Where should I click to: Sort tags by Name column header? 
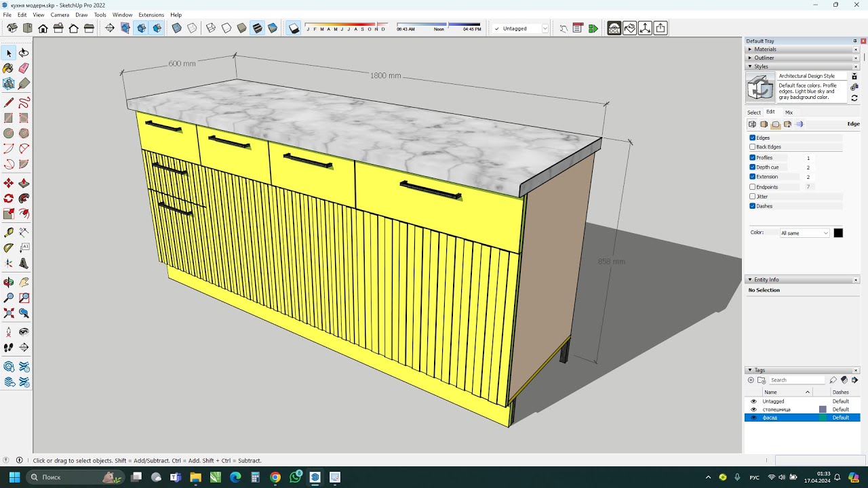coord(787,392)
